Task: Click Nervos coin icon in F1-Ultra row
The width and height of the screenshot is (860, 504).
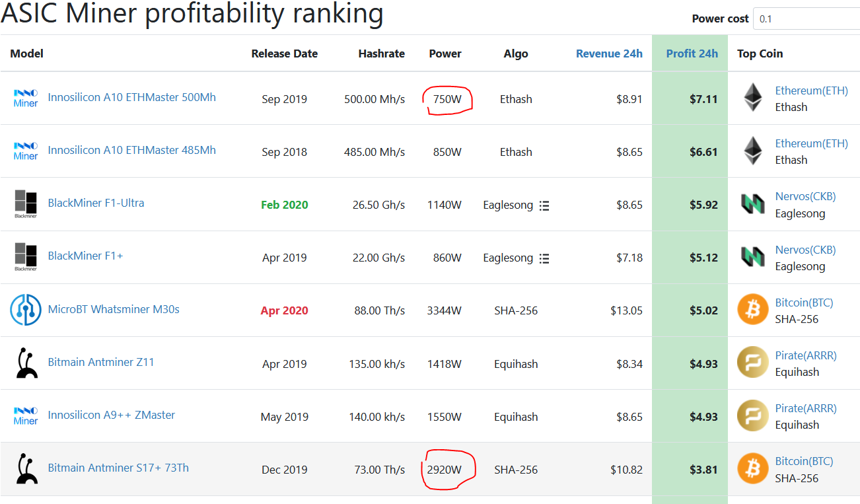Action: (x=752, y=204)
